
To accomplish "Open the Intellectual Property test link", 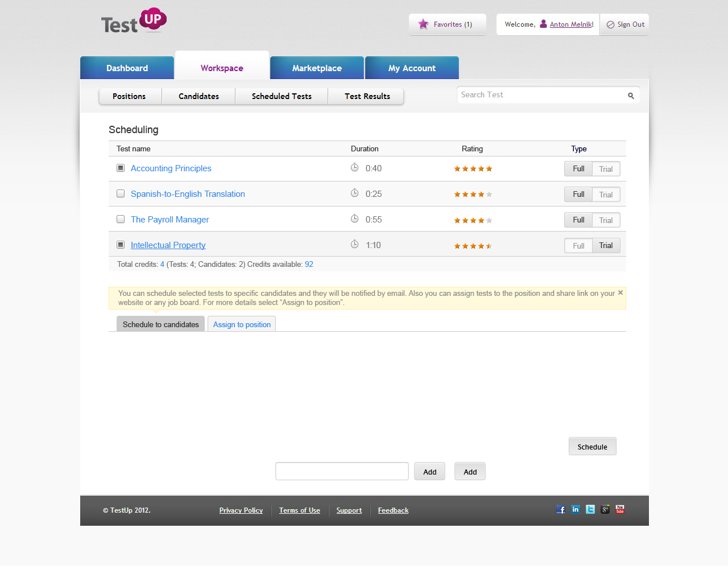I will pos(168,245).
